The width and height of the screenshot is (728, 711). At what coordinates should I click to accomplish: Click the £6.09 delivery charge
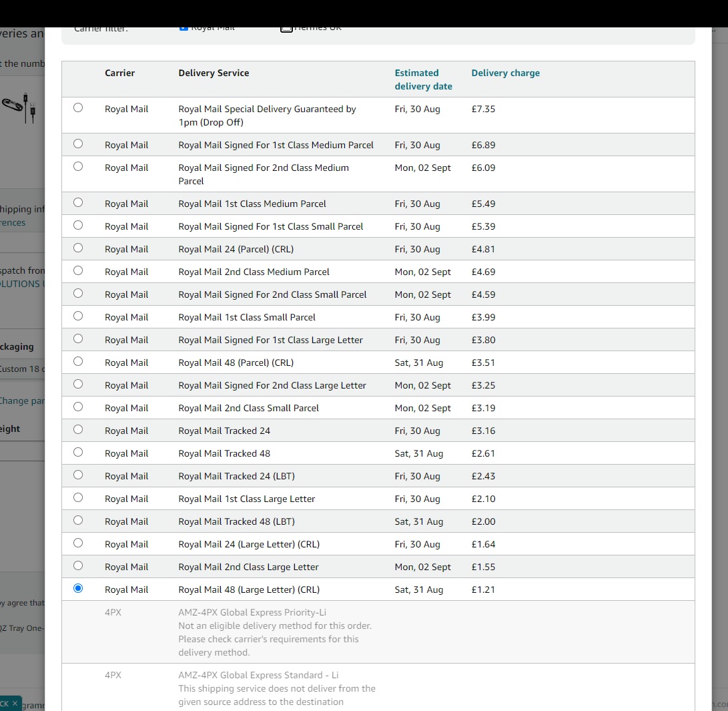[x=483, y=168]
